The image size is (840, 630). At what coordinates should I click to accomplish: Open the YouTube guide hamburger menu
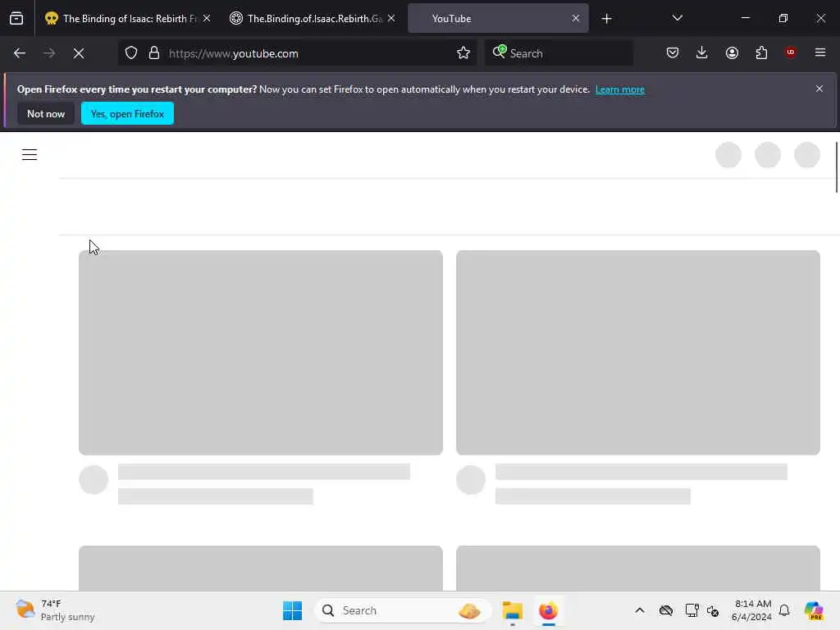[30, 155]
